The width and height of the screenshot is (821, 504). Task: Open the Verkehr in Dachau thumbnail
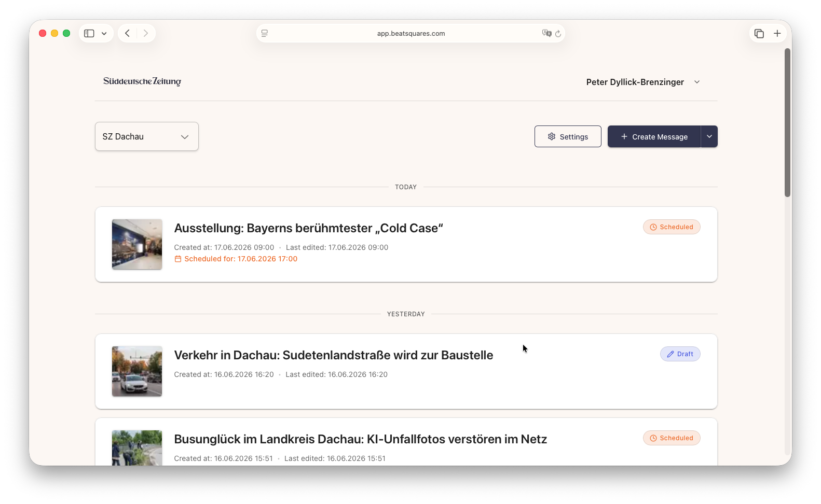point(137,371)
